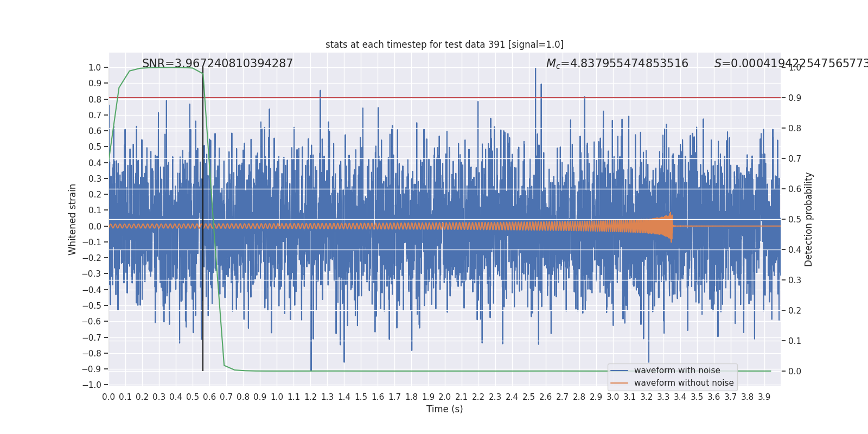868x434 pixels.
Task: Click the 'Time (s)' x-axis label
Action: pyautogui.click(x=444, y=409)
